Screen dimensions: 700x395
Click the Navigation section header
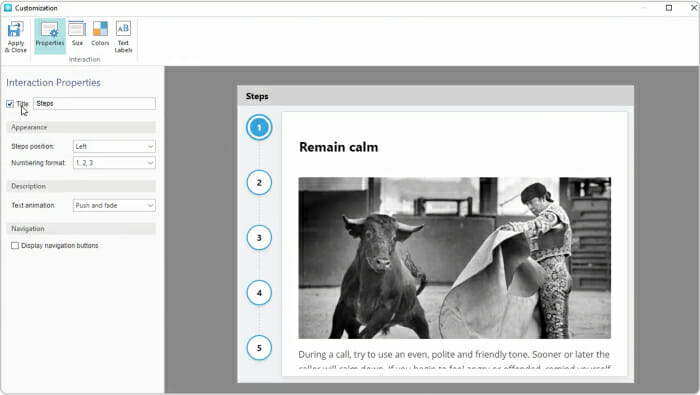click(x=81, y=229)
